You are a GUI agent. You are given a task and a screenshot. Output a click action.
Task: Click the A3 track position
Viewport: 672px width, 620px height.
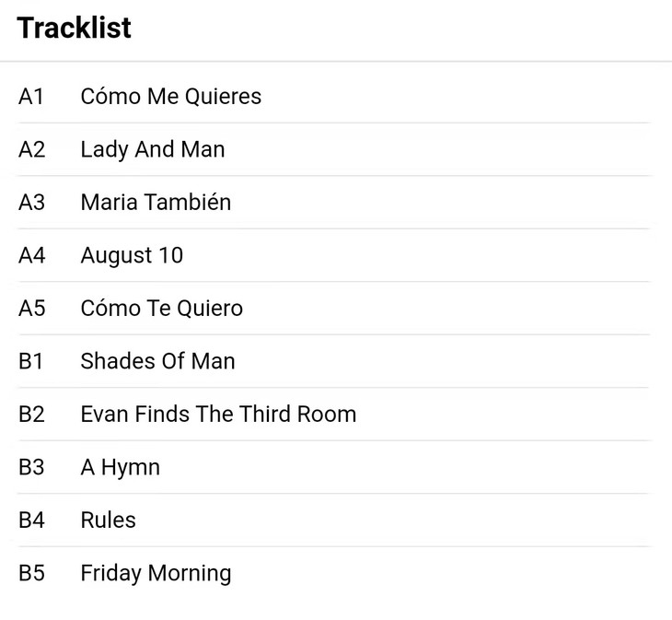coord(31,203)
